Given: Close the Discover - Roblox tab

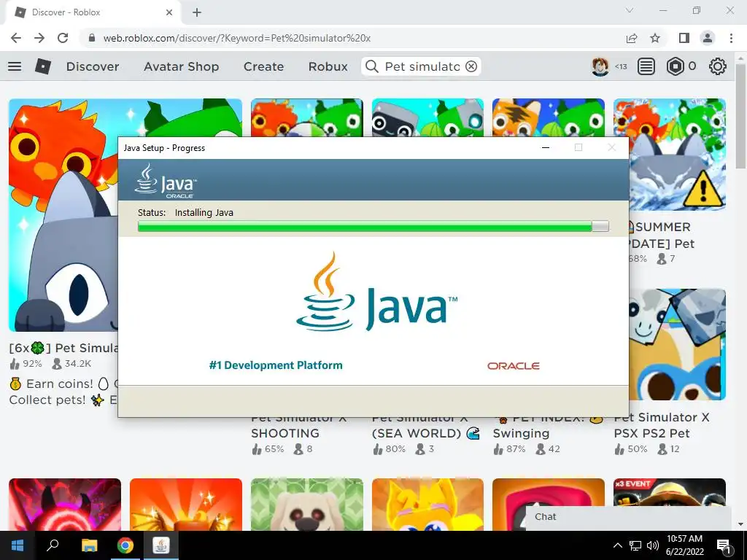Looking at the screenshot, I should click(x=169, y=12).
